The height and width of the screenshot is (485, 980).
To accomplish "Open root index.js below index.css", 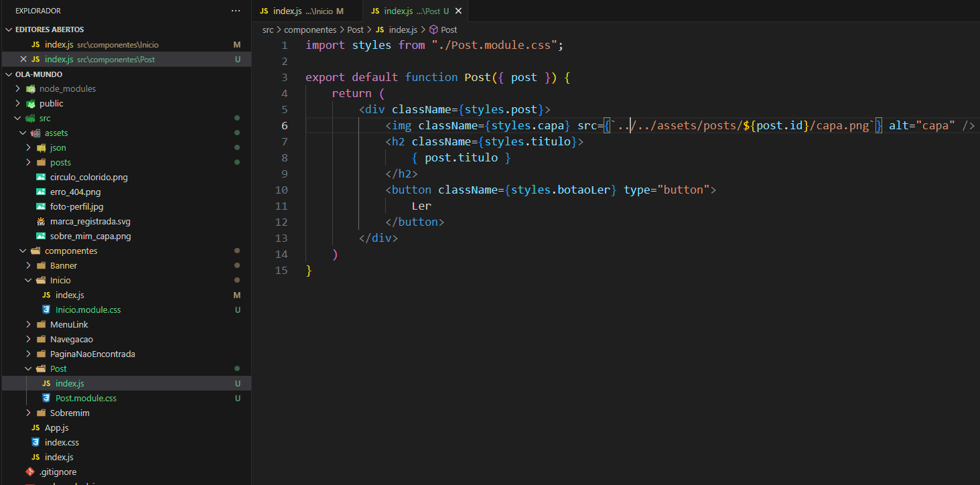I will (x=125, y=457).
